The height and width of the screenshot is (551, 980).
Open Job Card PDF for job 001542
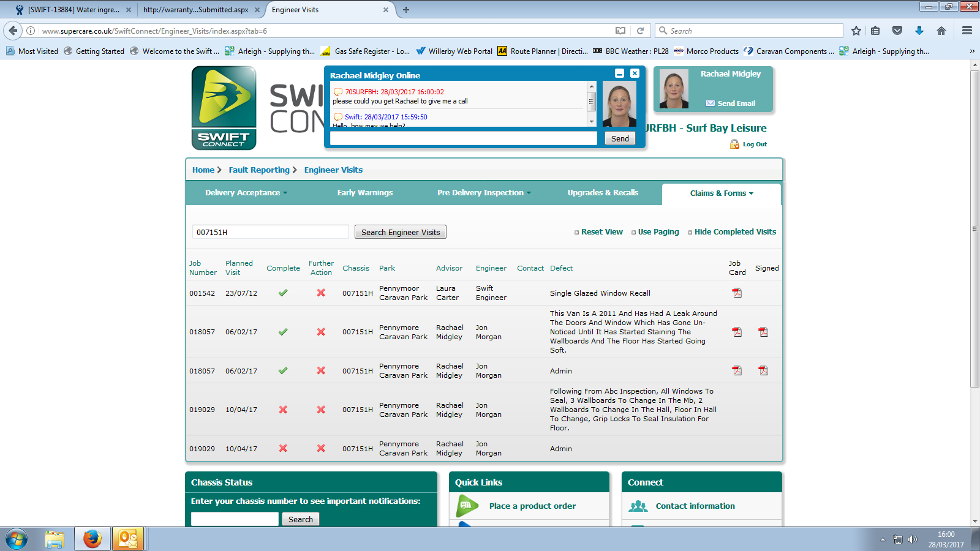point(737,293)
